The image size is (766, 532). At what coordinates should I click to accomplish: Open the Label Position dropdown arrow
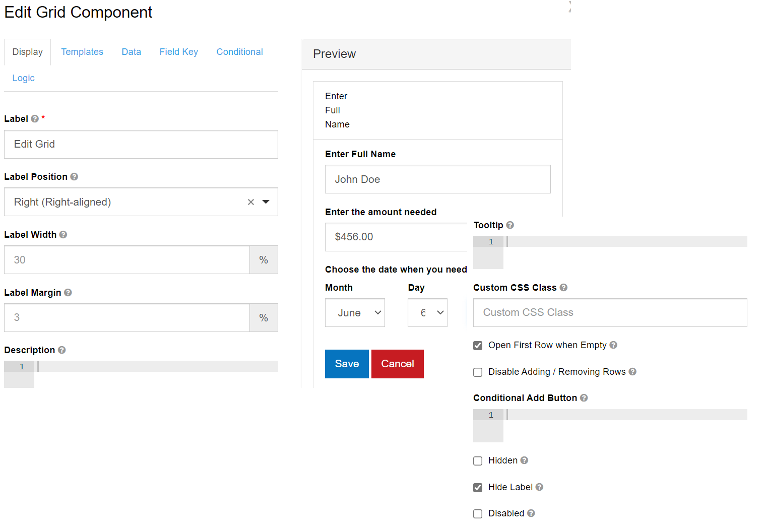point(266,202)
